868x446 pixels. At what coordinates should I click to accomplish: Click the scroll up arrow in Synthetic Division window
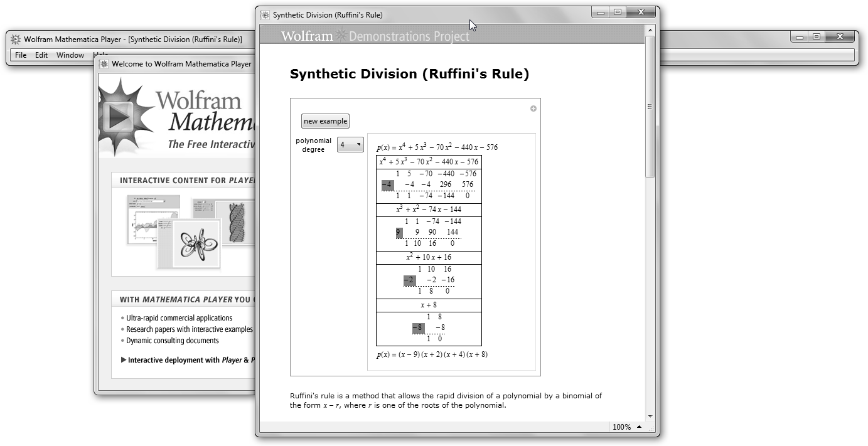(x=650, y=29)
